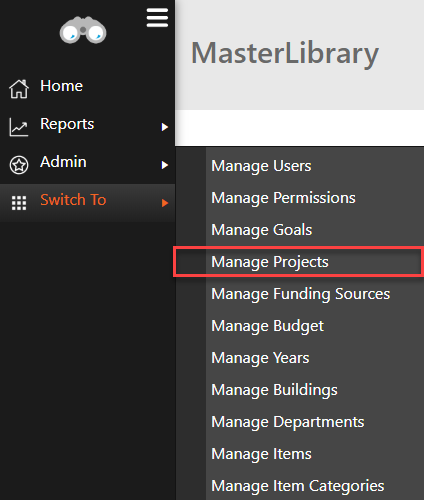424x500 pixels.
Task: Go to Manage Funding Sources
Action: coord(301,294)
